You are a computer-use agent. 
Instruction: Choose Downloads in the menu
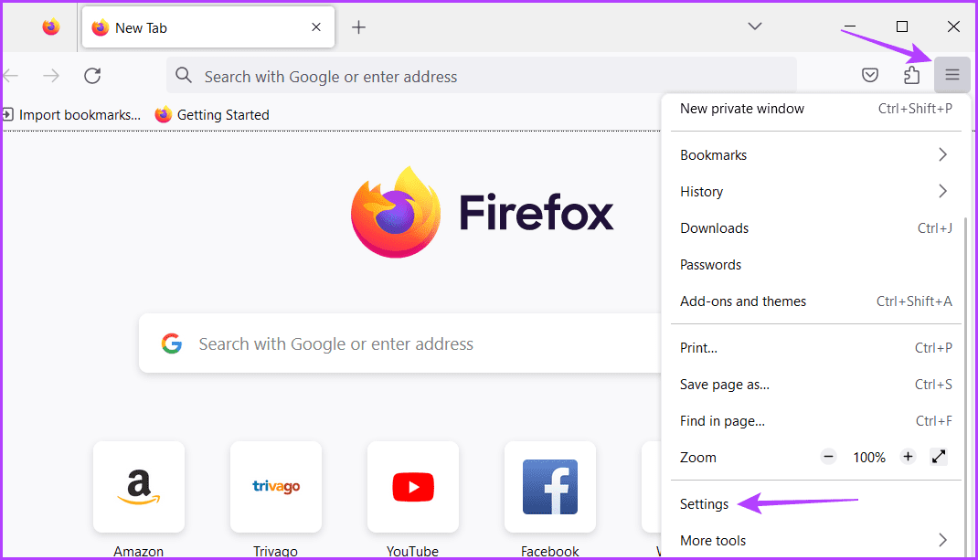click(x=715, y=228)
